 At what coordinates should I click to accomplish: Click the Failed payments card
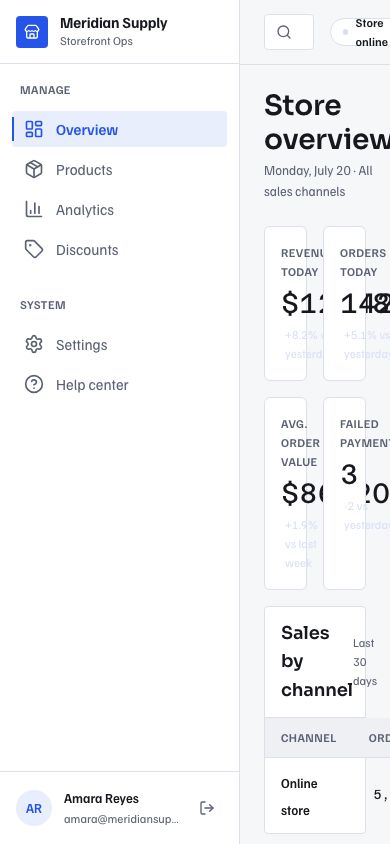(344, 494)
